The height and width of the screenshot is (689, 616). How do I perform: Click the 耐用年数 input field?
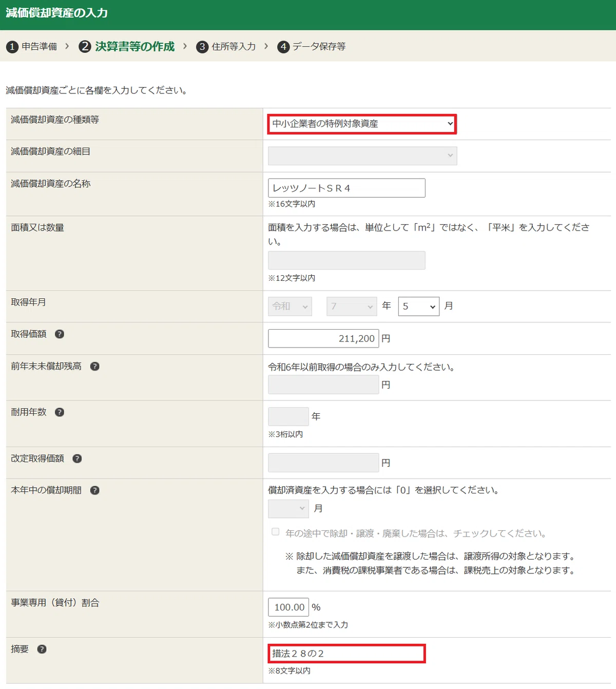click(x=288, y=416)
